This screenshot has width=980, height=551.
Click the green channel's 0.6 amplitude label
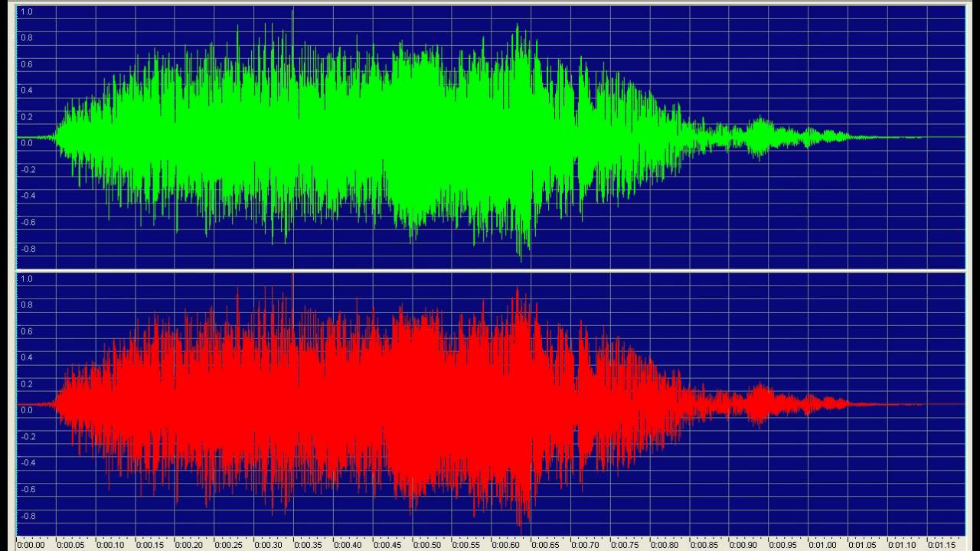(x=26, y=64)
